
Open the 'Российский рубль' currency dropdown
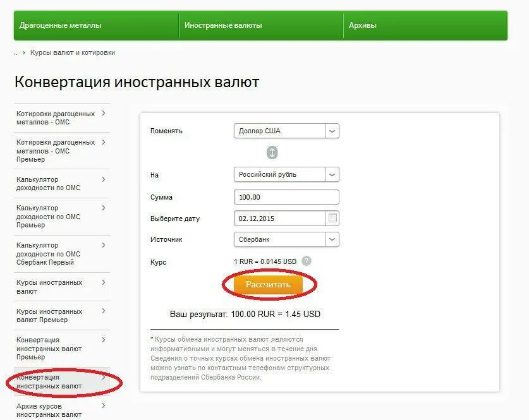(286, 174)
